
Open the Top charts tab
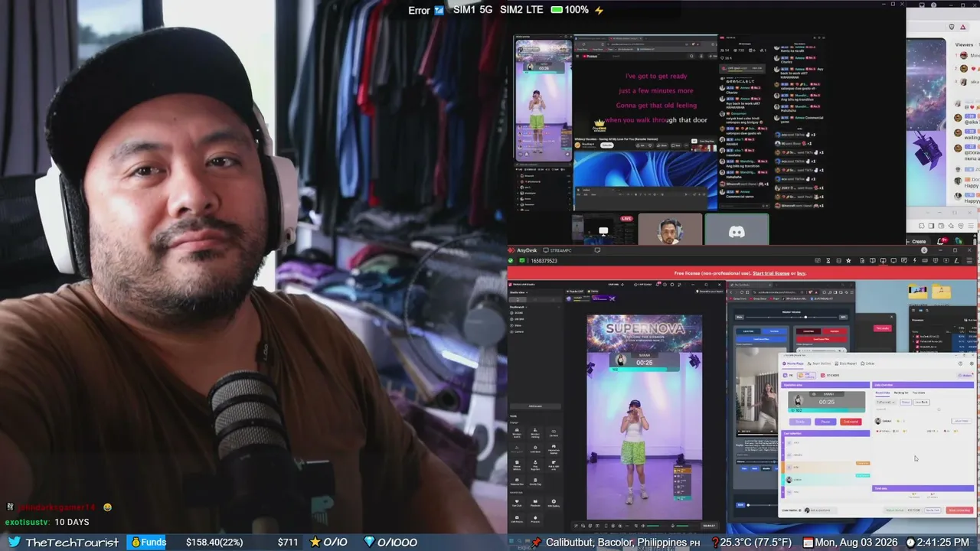coord(918,393)
